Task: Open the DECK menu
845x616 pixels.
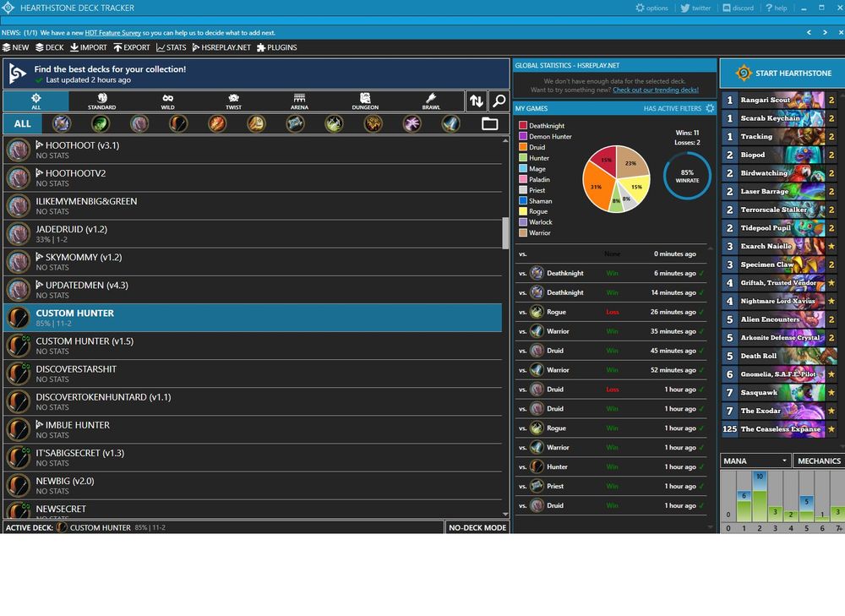Action: point(50,47)
